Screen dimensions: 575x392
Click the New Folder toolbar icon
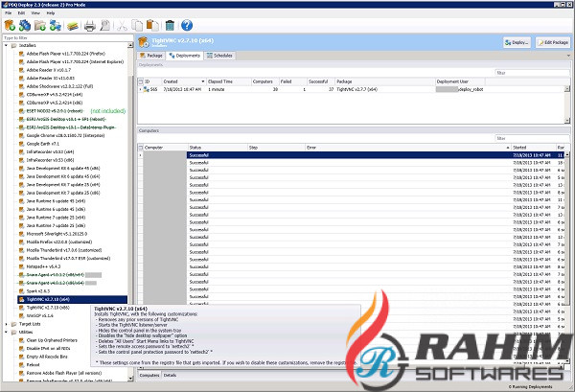pyautogui.click(x=40, y=25)
